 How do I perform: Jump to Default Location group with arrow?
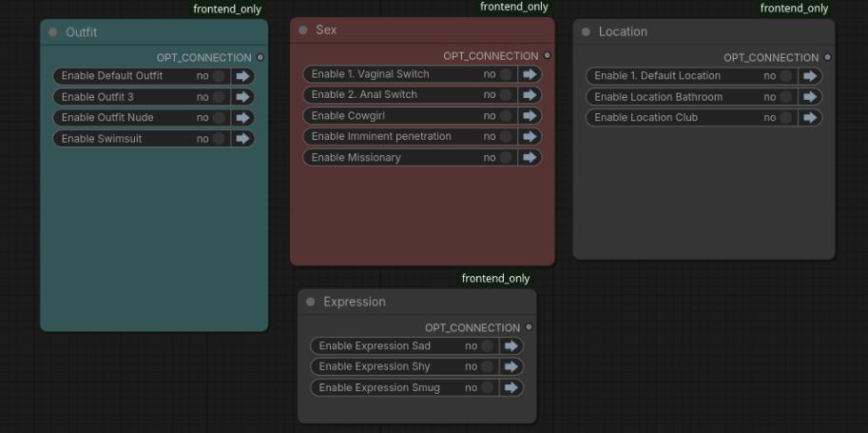tap(810, 76)
